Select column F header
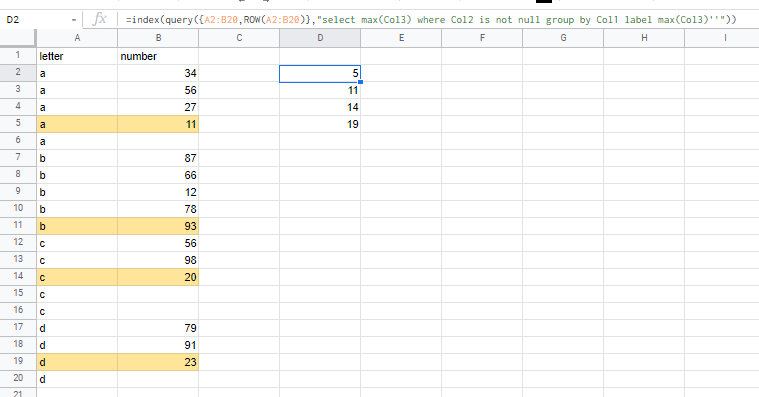The width and height of the screenshot is (759, 397). coord(482,38)
